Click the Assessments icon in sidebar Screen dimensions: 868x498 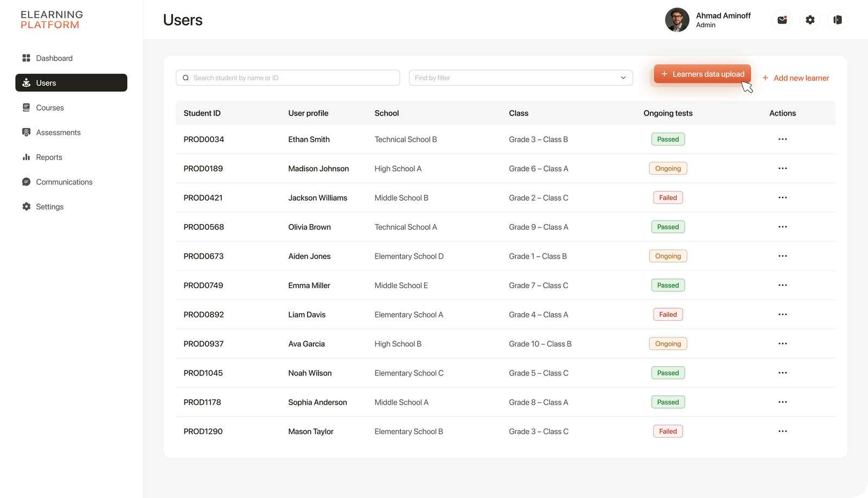point(26,132)
